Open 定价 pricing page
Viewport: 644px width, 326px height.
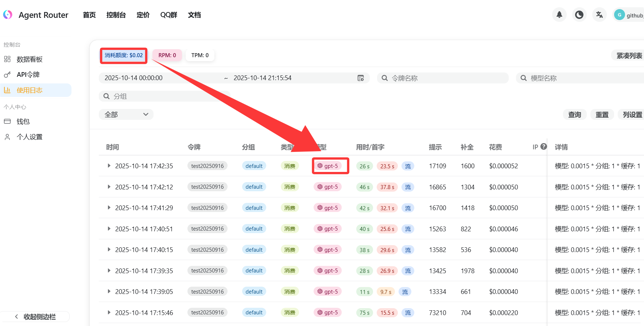point(143,15)
